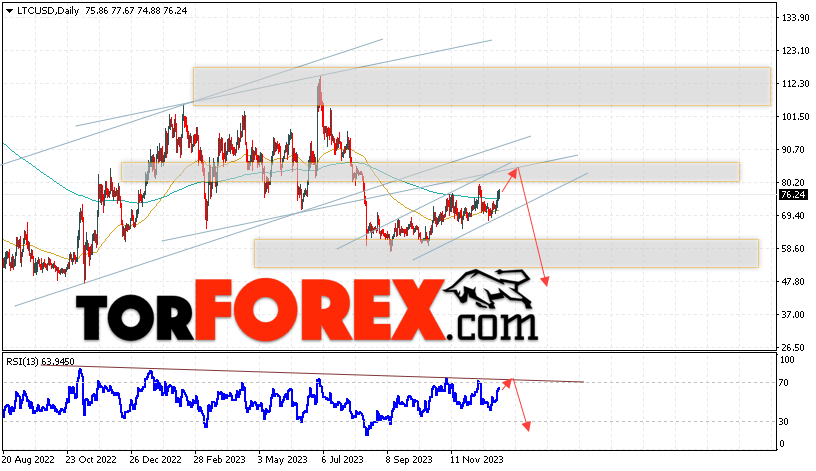816x471 pixels.
Task: Select date label 28 Feb 2023
Action: click(220, 460)
